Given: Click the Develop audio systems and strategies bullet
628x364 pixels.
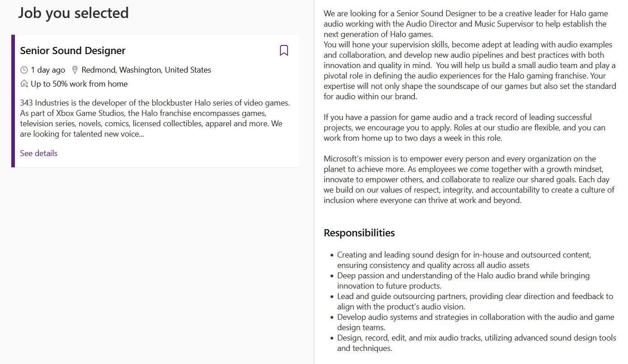Looking at the screenshot, I should (476, 322).
